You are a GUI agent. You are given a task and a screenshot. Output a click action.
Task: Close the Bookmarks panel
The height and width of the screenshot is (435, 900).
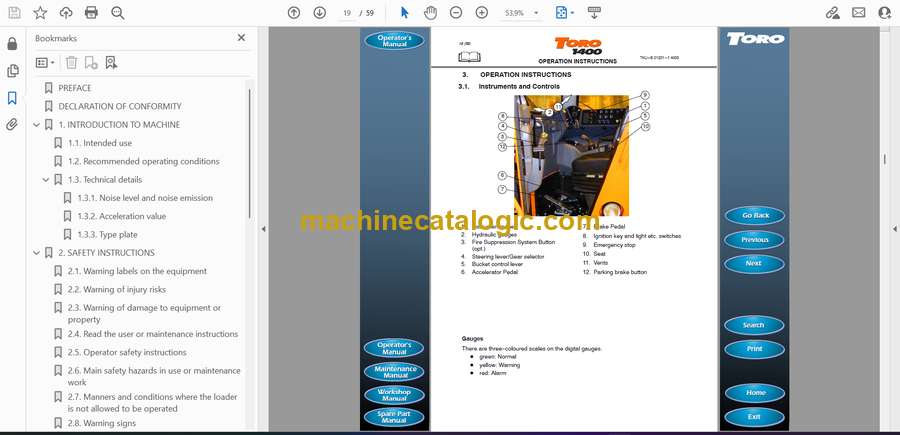(x=241, y=38)
